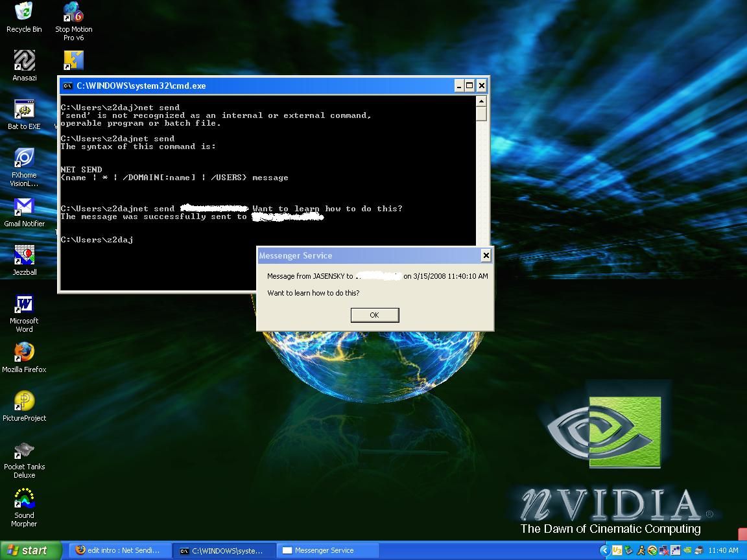Open nVidia settings from the system tray
Image resolution: width=747 pixels, height=560 pixels.
[687, 550]
